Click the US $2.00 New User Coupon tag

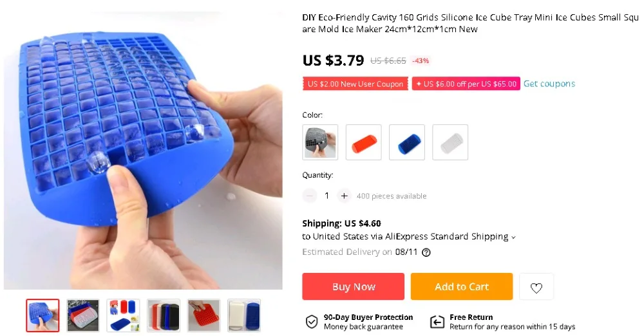[355, 84]
